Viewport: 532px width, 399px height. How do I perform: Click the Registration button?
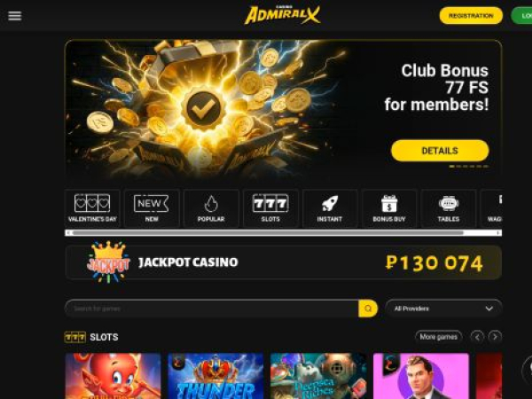(x=471, y=16)
